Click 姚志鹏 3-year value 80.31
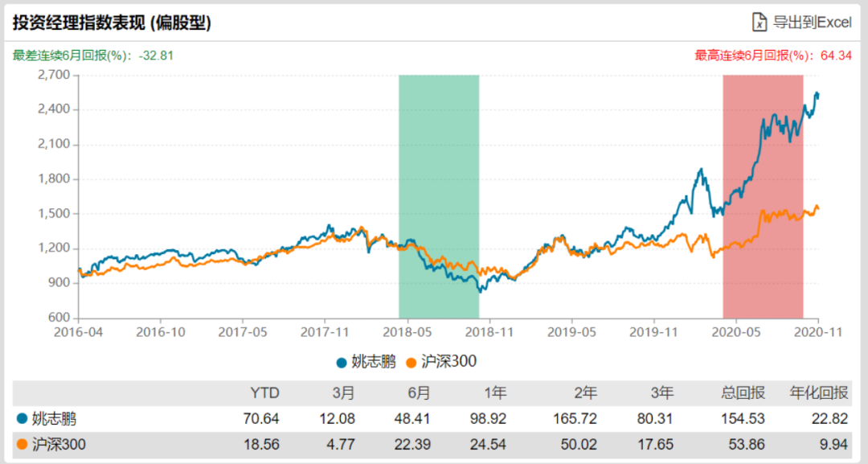 tap(655, 419)
